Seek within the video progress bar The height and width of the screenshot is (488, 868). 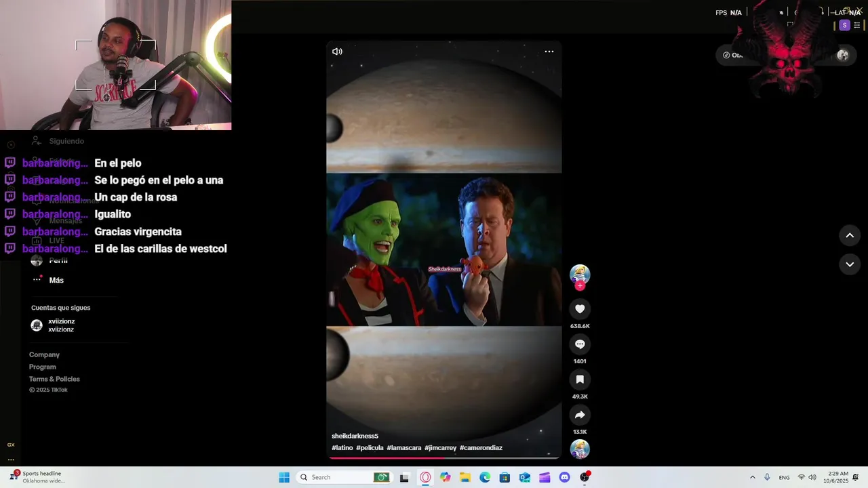coord(444,457)
